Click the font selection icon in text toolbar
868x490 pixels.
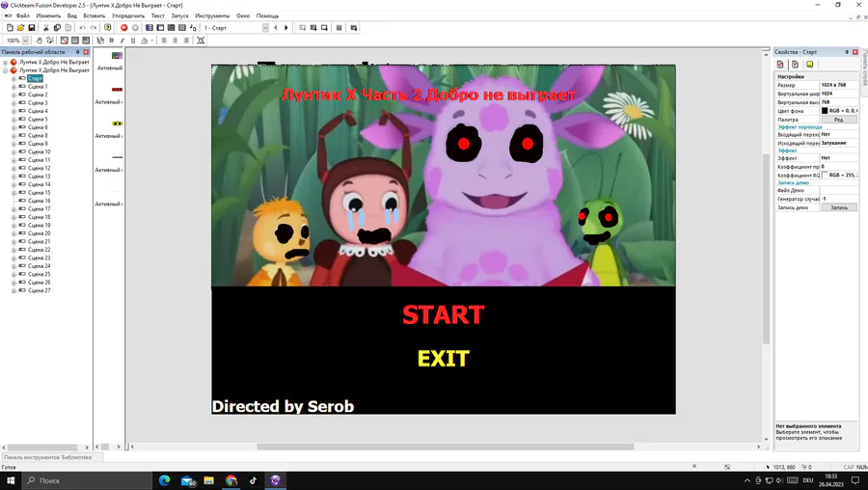[x=100, y=41]
